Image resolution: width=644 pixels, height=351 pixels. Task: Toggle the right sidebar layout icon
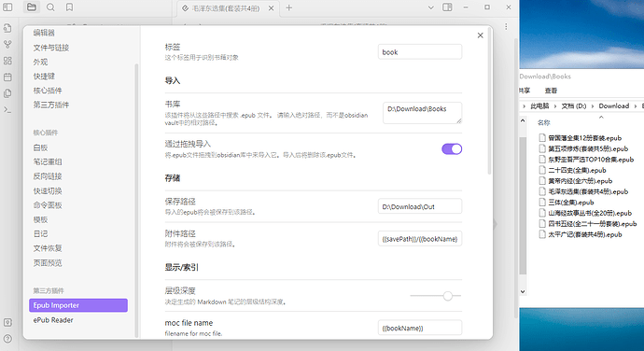(x=447, y=7)
